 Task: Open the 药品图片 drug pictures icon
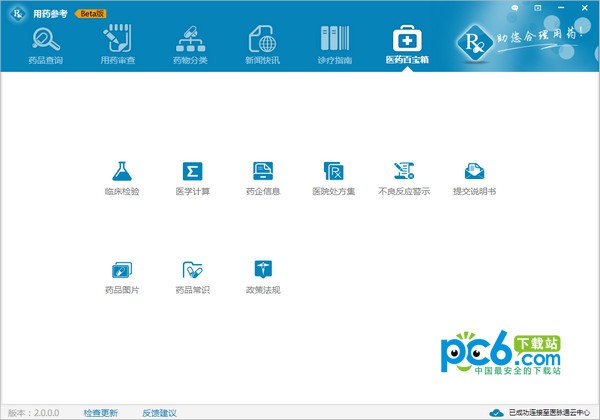click(x=122, y=270)
